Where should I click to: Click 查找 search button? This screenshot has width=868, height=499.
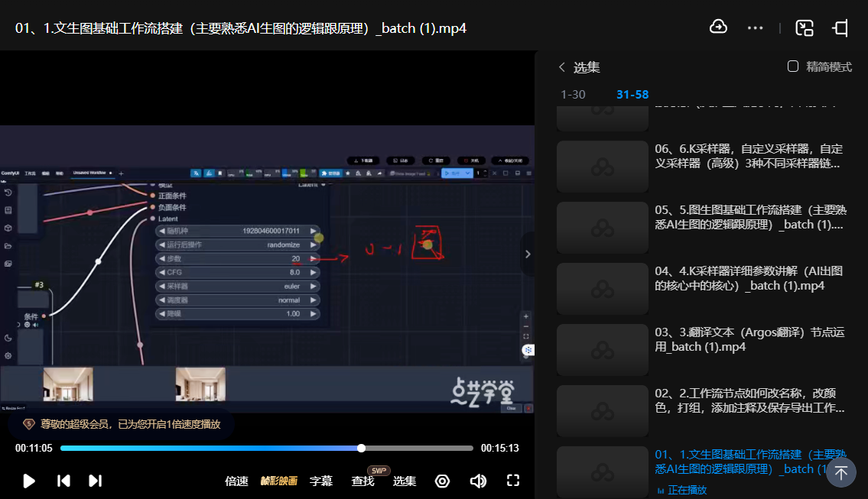362,481
